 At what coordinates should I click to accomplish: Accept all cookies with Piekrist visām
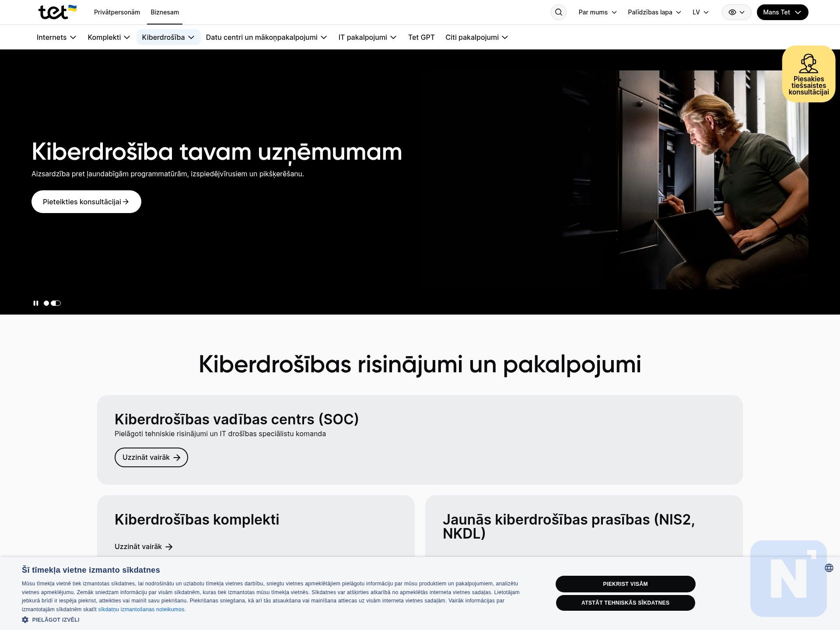[x=625, y=584]
